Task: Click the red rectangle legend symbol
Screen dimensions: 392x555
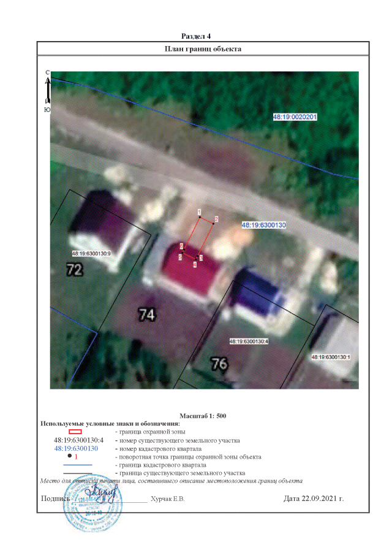Action: pyautogui.click(x=75, y=432)
